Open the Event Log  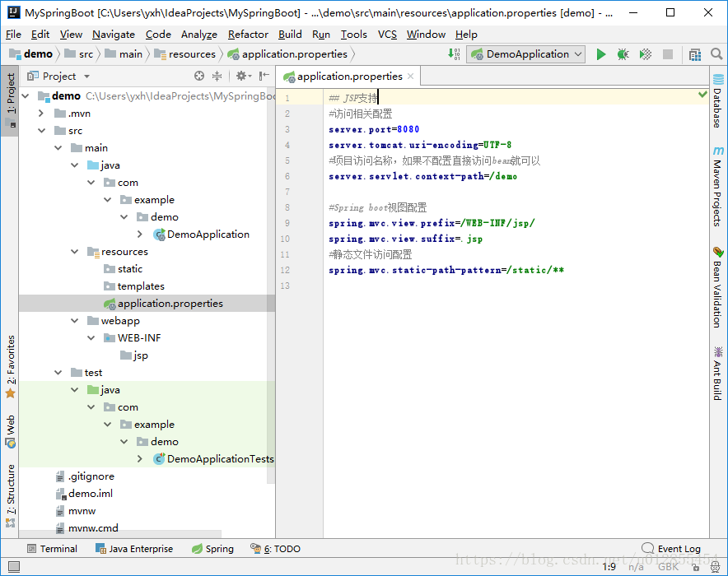pos(671,549)
